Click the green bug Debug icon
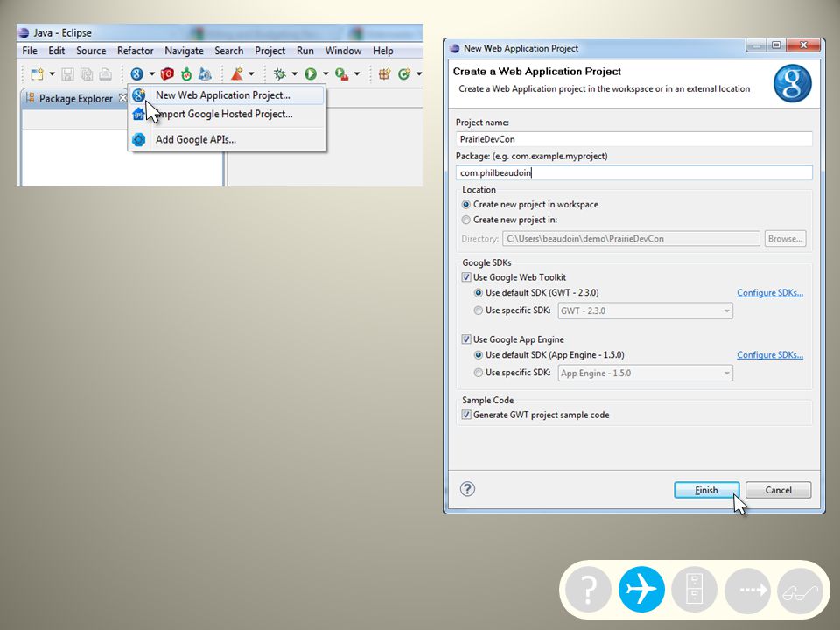The height and width of the screenshot is (630, 840). point(280,73)
